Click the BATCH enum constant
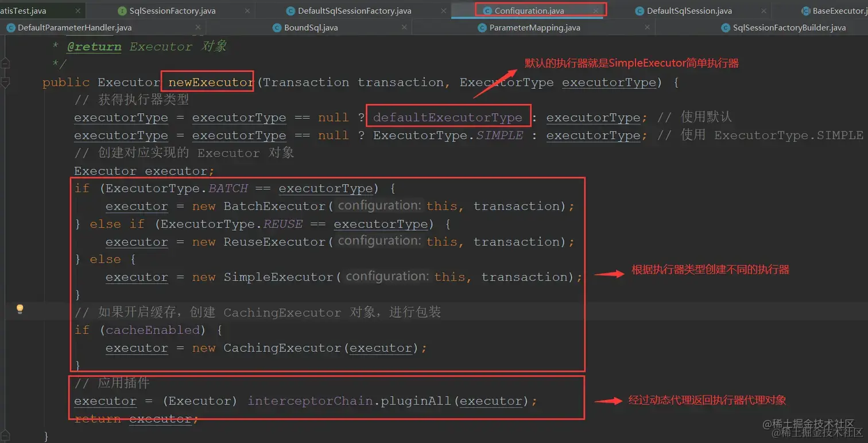The height and width of the screenshot is (443, 868). [x=228, y=188]
